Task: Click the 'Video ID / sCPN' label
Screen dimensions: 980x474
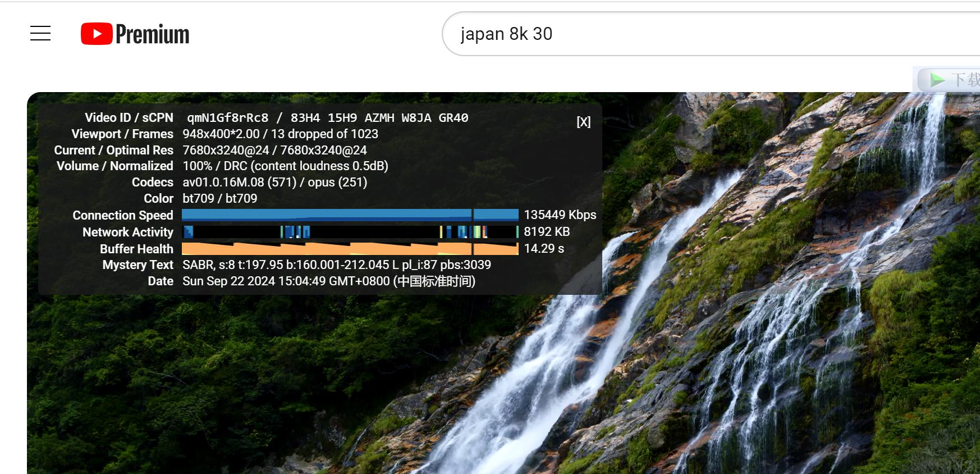Action: pos(129,118)
